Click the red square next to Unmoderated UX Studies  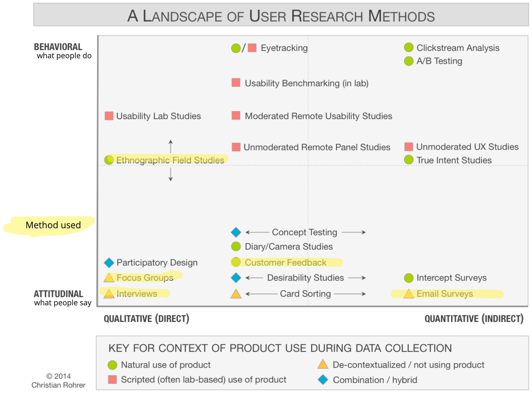(408, 147)
